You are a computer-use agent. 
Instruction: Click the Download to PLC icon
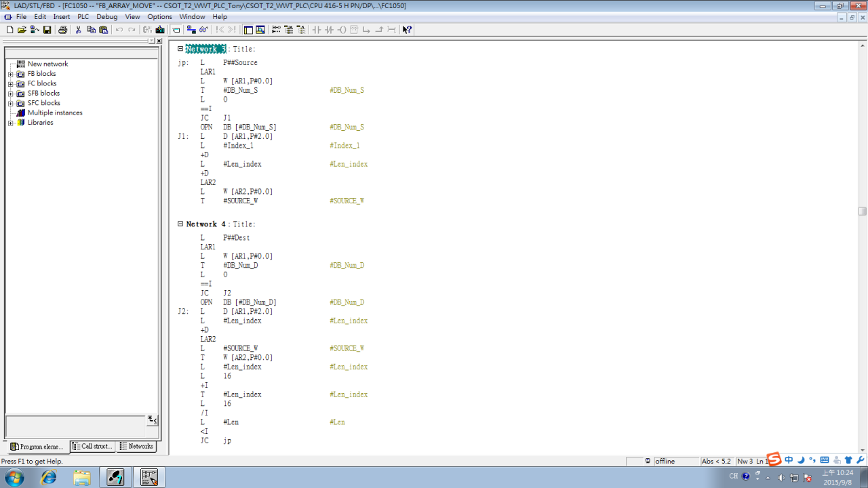(160, 30)
